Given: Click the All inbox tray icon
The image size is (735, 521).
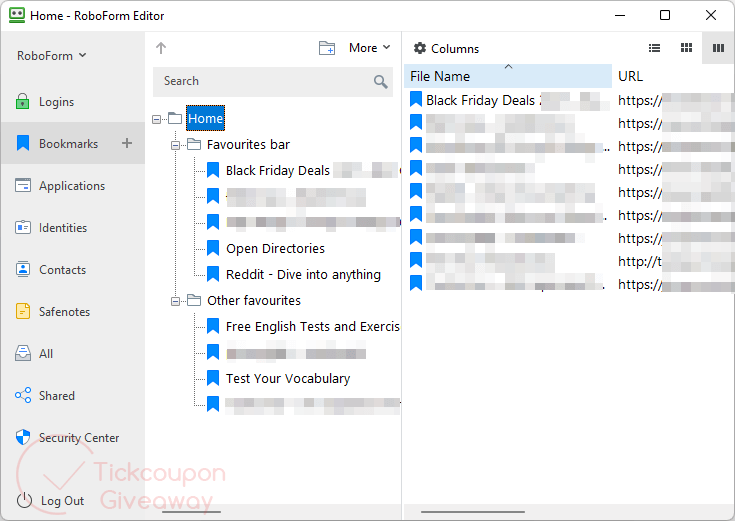Looking at the screenshot, I should (x=23, y=353).
